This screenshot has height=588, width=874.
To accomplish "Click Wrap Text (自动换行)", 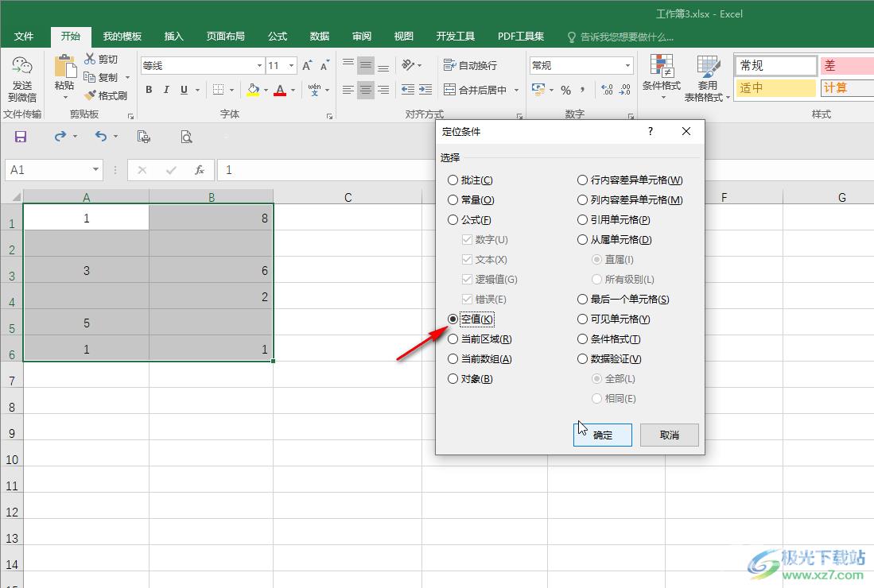I will pyautogui.click(x=470, y=65).
